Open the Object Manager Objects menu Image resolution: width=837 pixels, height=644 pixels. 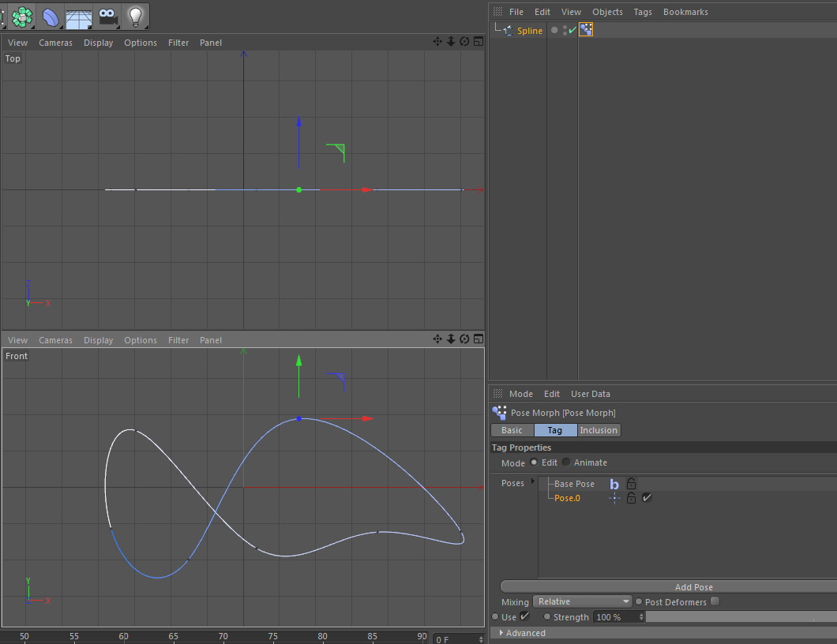pos(607,12)
